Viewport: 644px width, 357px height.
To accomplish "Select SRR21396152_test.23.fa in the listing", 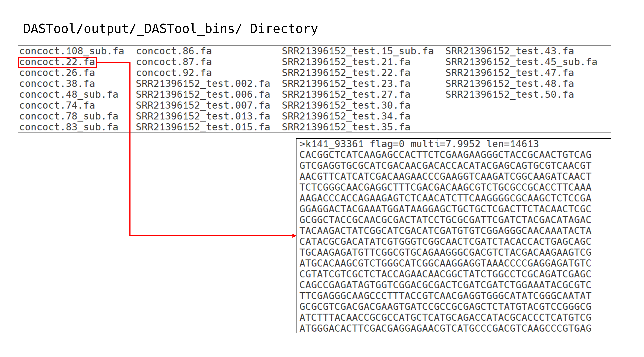I will [x=346, y=84].
